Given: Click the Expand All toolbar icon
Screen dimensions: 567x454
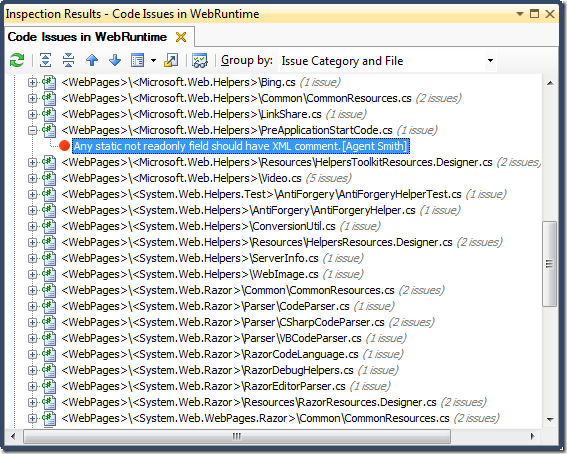Looking at the screenshot, I should [45, 60].
